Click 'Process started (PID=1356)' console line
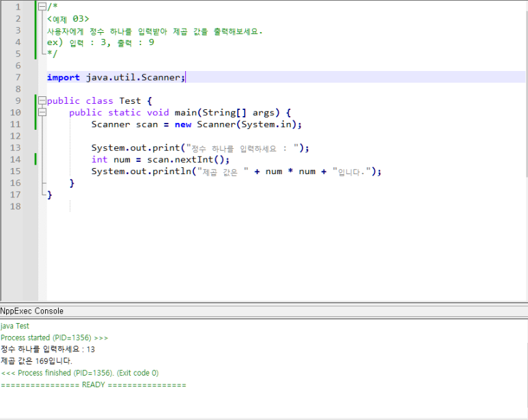Image resolution: width=528 pixels, height=420 pixels. coord(54,337)
